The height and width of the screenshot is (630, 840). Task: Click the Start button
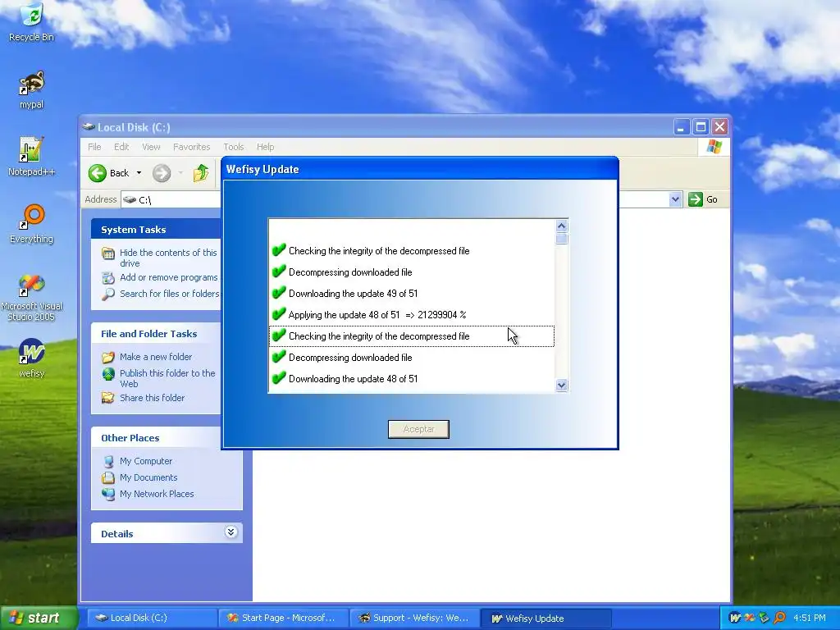(x=39, y=618)
